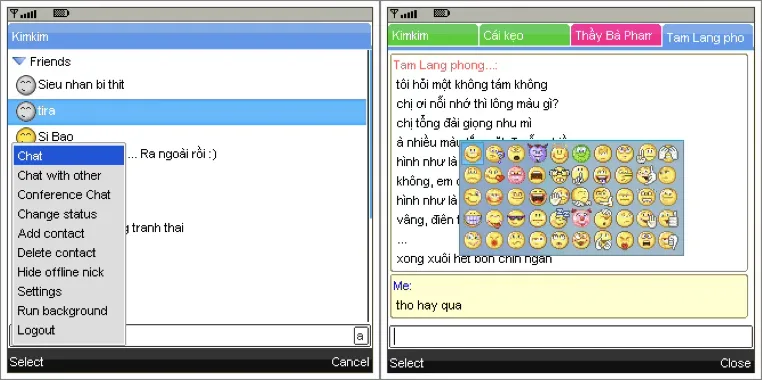
Task: Pick the sleeping Zz emoticon
Action: [559, 218]
